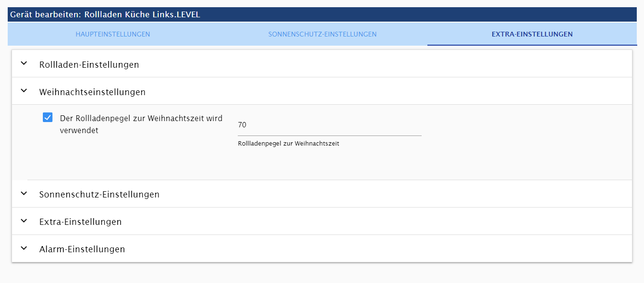The height and width of the screenshot is (283, 644).
Task: Click the chevron icon beside Alarm-Einstellungen
Action: click(x=24, y=248)
